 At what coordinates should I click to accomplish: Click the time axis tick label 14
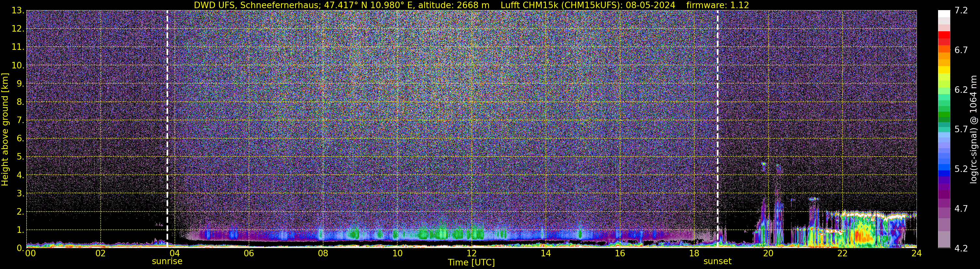point(545,253)
